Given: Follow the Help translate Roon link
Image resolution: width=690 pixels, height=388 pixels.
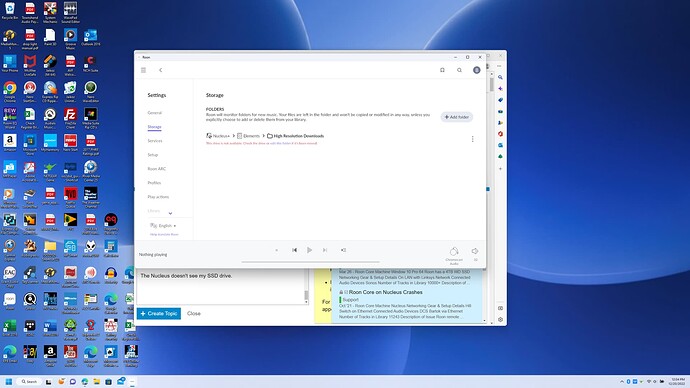Looking at the screenshot, I should tap(164, 234).
